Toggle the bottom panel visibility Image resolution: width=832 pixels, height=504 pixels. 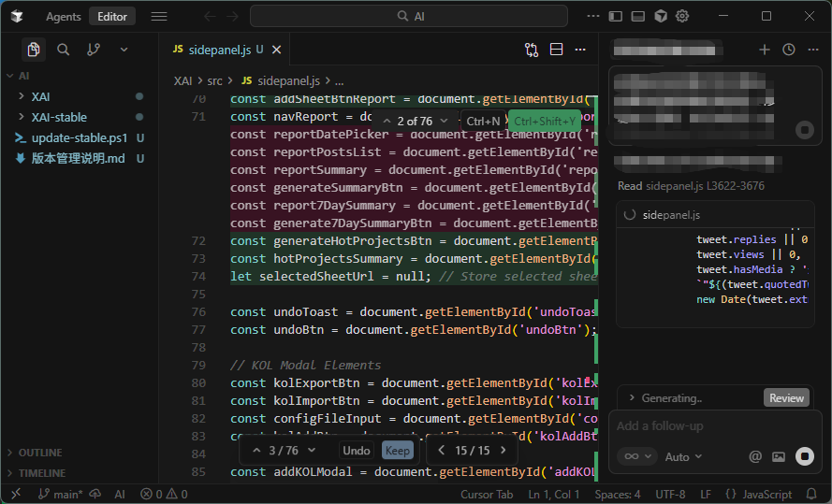point(637,16)
